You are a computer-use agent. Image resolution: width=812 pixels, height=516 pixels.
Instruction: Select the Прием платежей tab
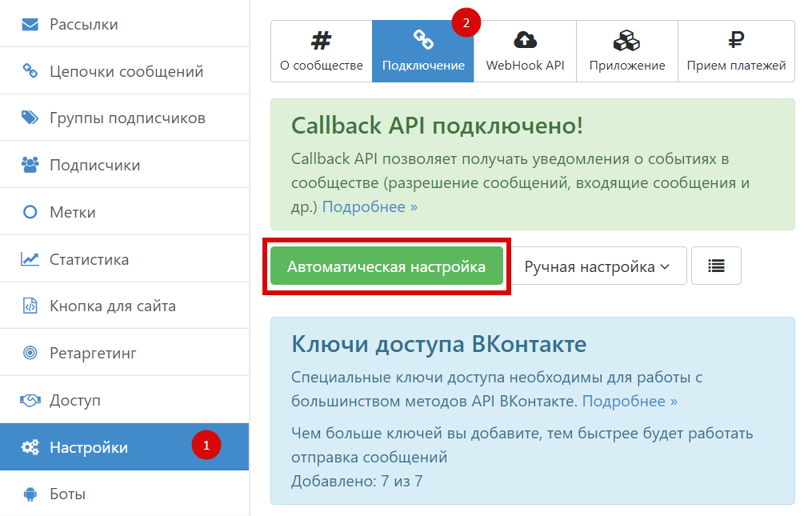tap(736, 51)
